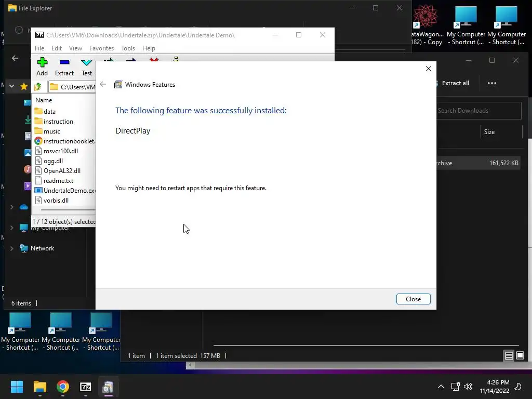Switch to large icons view in Downloads status bar
The height and width of the screenshot is (399, 532).
point(520,355)
